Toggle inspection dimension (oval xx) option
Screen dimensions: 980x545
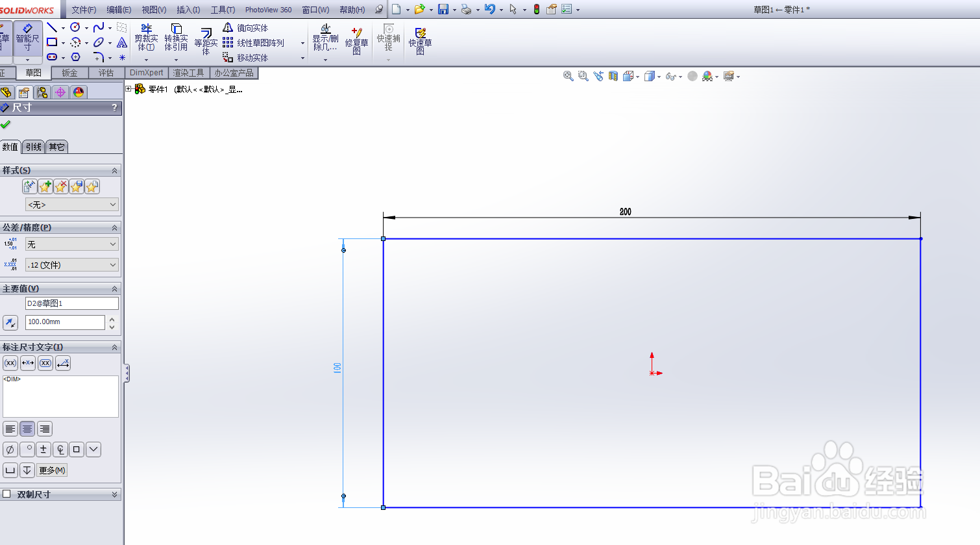click(x=45, y=363)
